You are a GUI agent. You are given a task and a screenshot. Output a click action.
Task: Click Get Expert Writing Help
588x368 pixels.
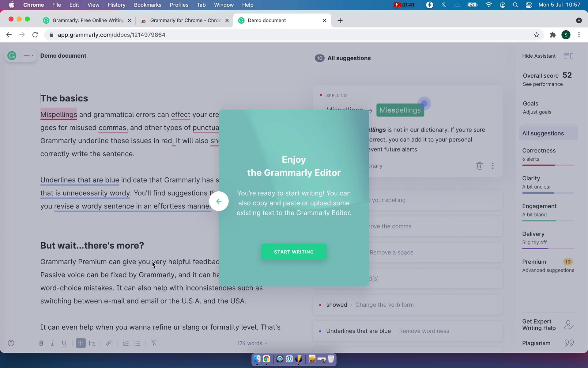[x=539, y=325]
